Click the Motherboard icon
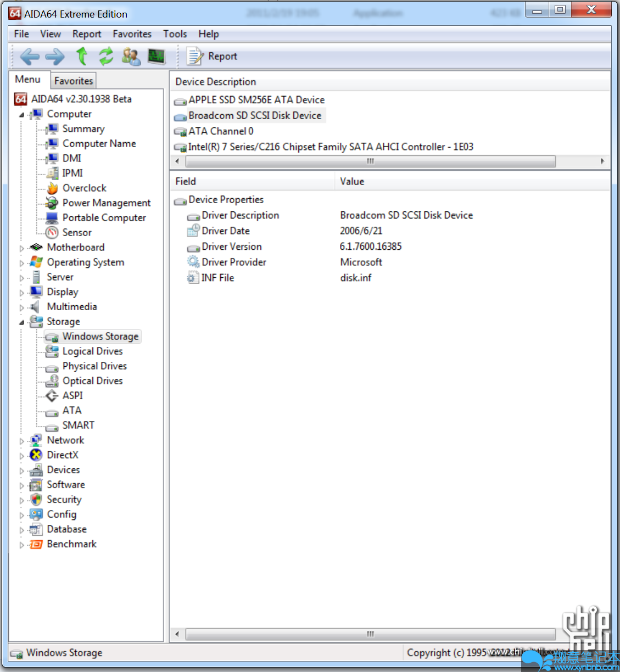Screen dimensions: 620x672 pos(36,248)
